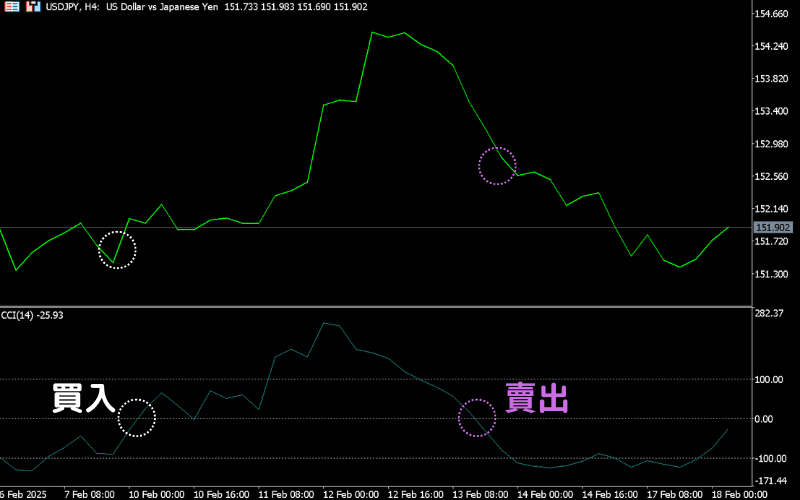Click the red-blue grid icon in chart header
800x500 pixels.
pyautogui.click(x=8, y=8)
